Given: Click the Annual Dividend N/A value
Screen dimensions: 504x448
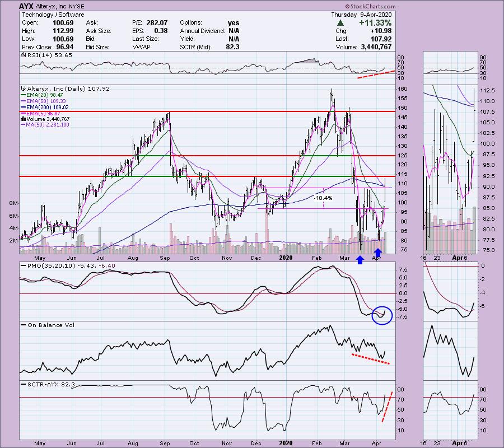Looking at the screenshot, I should pos(234,31).
